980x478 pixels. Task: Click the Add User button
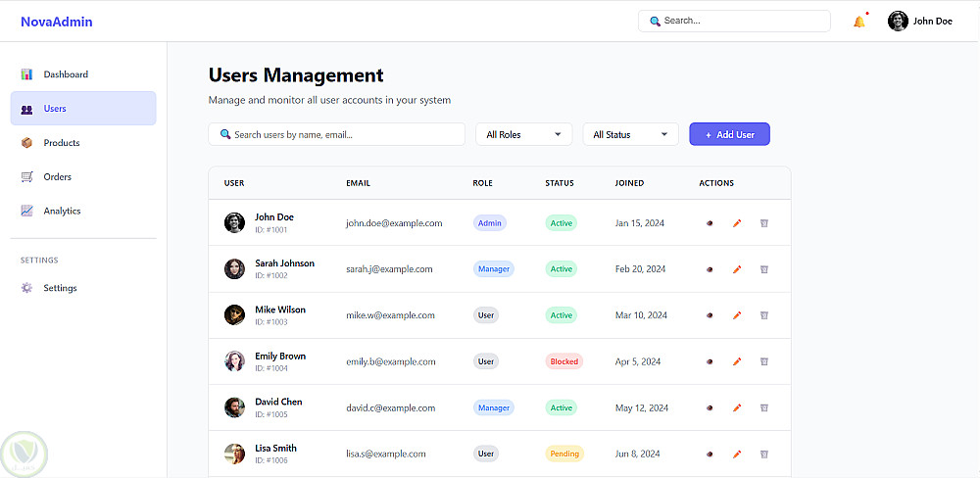729,134
